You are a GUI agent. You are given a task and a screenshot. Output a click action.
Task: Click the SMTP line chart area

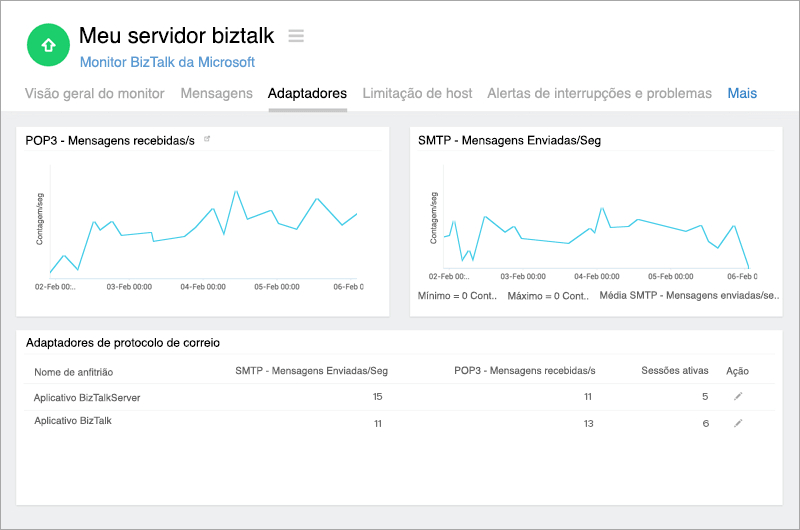coord(596,217)
